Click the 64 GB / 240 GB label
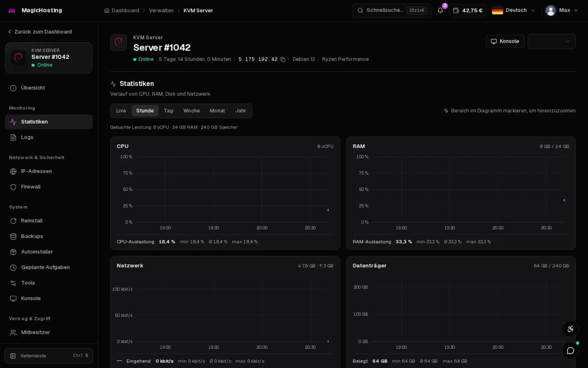The height and width of the screenshot is (368, 588). click(x=551, y=266)
